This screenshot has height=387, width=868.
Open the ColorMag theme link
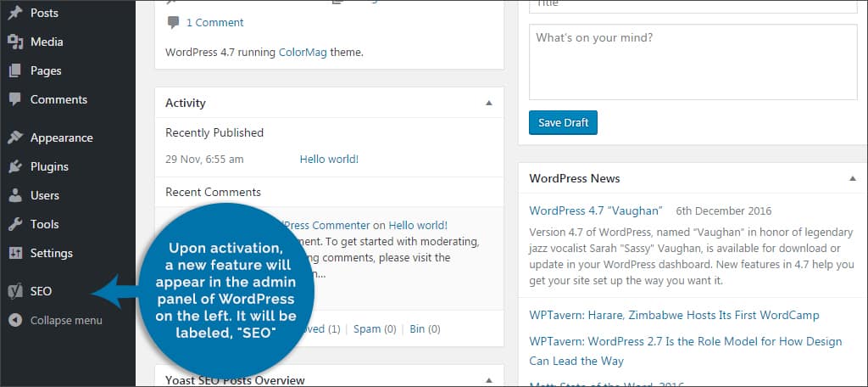303,53
